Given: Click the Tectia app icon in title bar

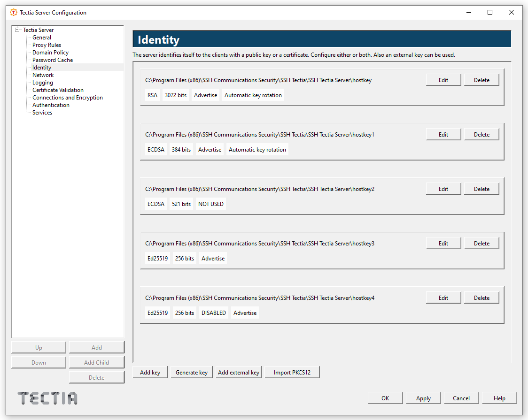Looking at the screenshot, I should tap(14, 13).
